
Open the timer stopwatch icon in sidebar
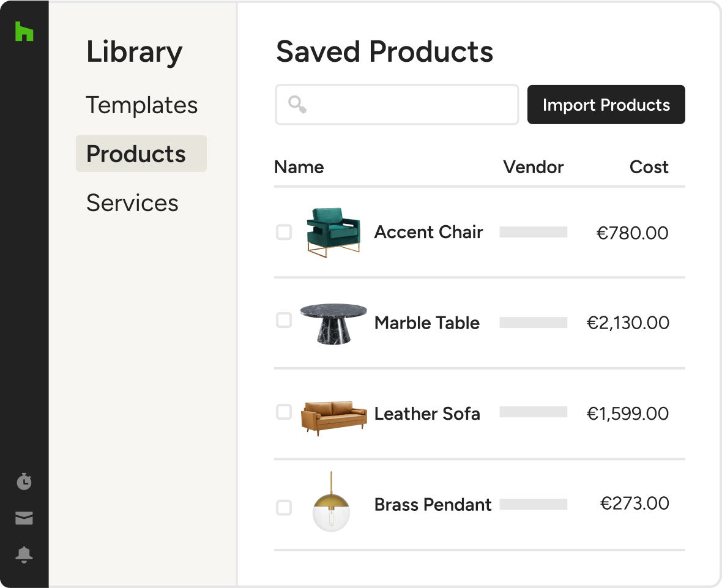(24, 481)
